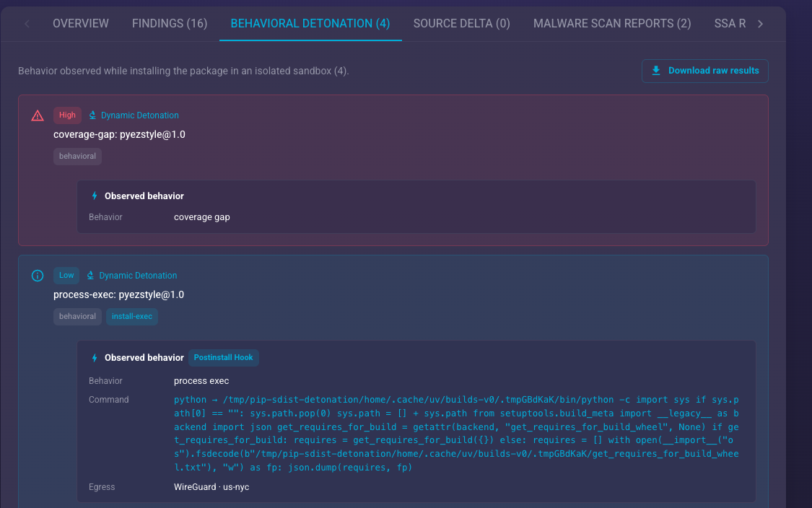The image size is (812, 508).
Task: Click the Egress field label
Action: tap(102, 487)
